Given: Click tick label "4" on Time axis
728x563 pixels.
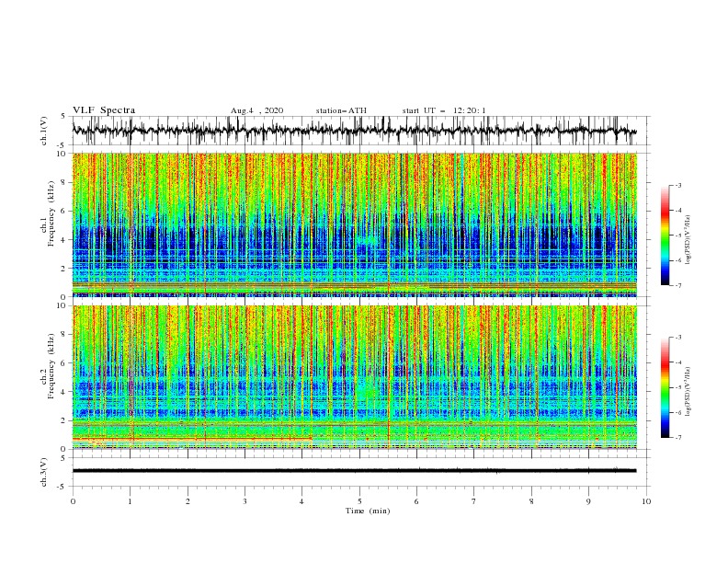Looking at the screenshot, I should (301, 501).
